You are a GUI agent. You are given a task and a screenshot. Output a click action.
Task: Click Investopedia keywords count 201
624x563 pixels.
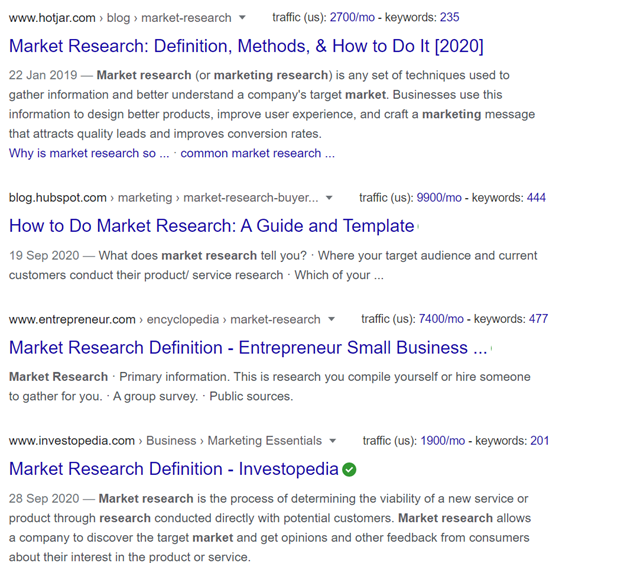tap(540, 441)
